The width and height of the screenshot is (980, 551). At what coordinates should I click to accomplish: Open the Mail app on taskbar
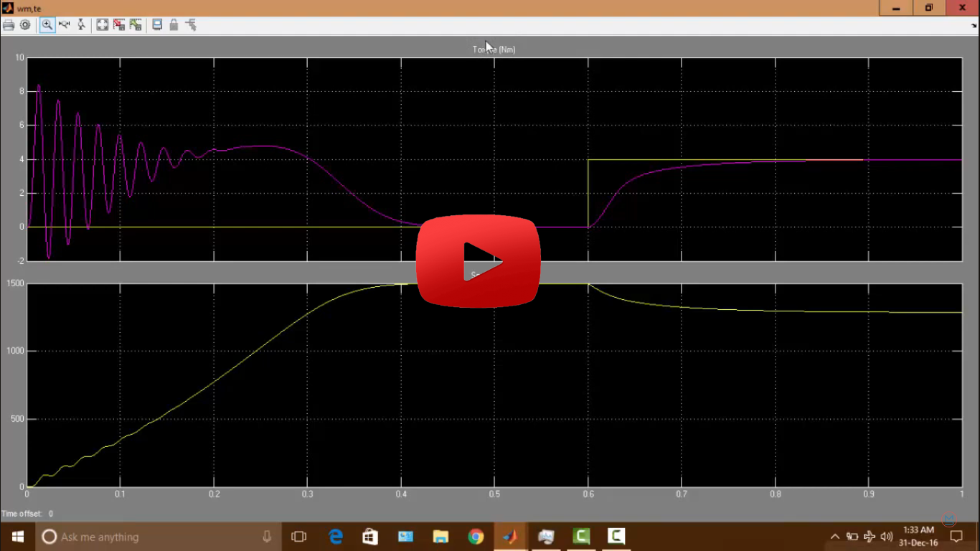coord(405,537)
